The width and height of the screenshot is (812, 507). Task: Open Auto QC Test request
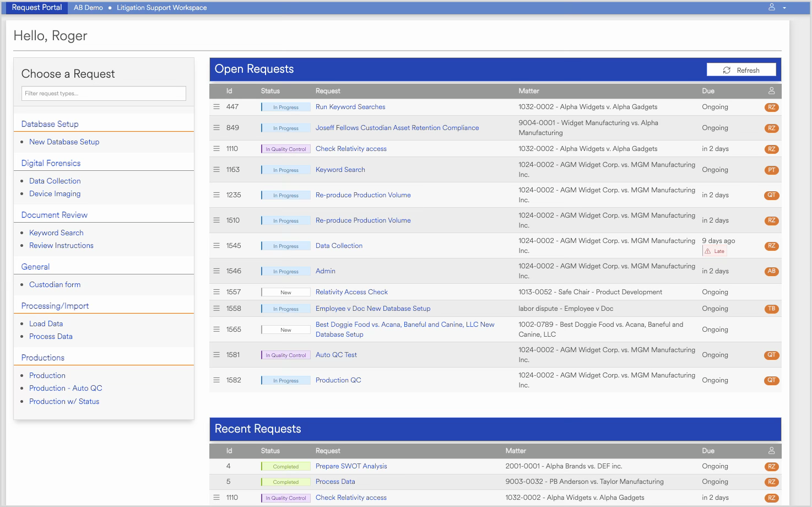pyautogui.click(x=336, y=355)
